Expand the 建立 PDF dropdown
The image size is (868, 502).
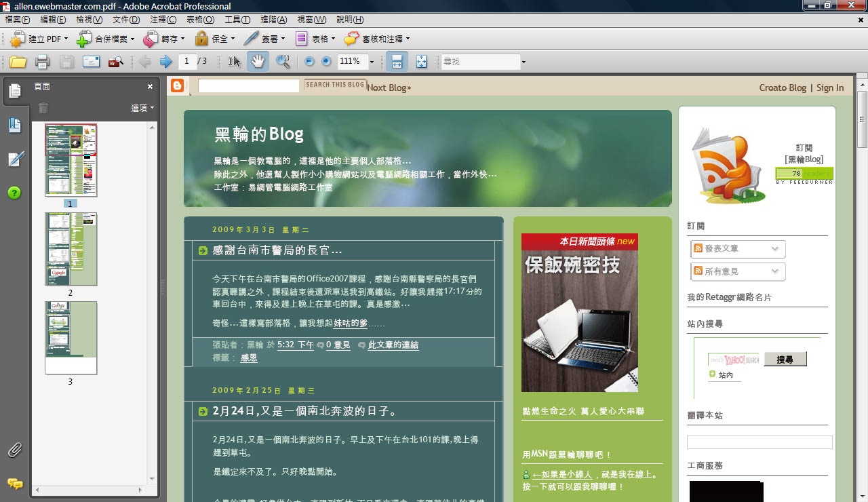(x=66, y=39)
